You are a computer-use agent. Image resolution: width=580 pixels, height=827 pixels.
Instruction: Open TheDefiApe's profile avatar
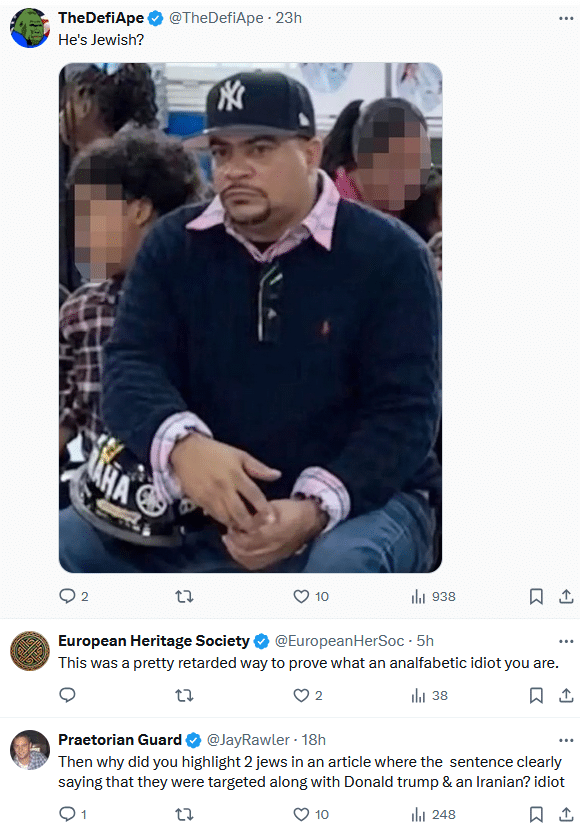pyautogui.click(x=30, y=28)
